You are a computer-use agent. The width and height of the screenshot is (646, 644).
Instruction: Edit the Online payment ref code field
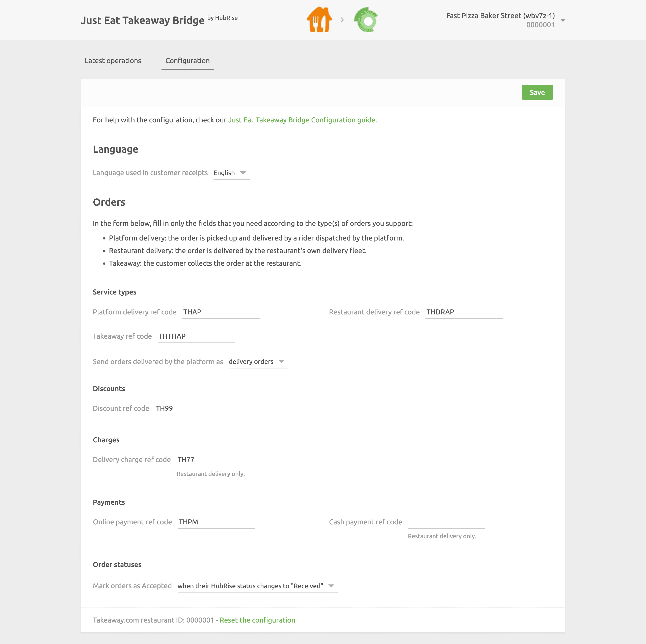(216, 522)
